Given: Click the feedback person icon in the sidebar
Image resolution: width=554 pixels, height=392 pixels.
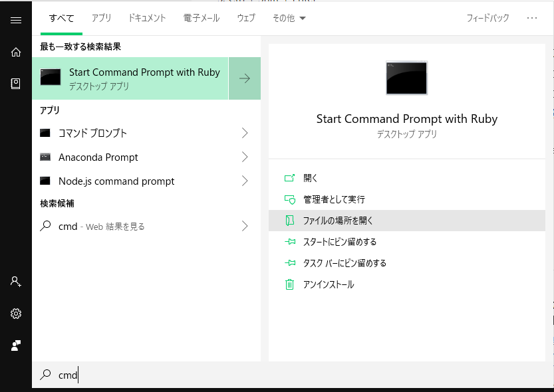Looking at the screenshot, I should (x=16, y=345).
